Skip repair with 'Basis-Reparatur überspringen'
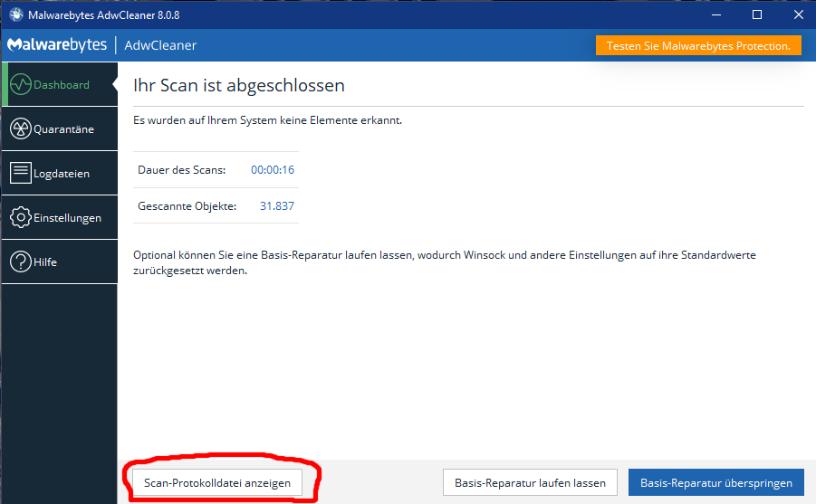The width and height of the screenshot is (816, 504). pos(716,483)
